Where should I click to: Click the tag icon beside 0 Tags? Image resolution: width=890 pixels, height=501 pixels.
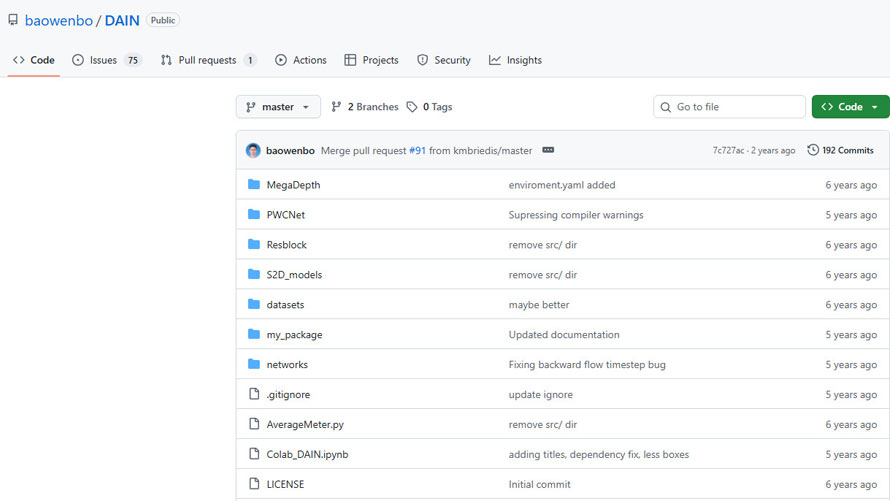pyautogui.click(x=412, y=107)
